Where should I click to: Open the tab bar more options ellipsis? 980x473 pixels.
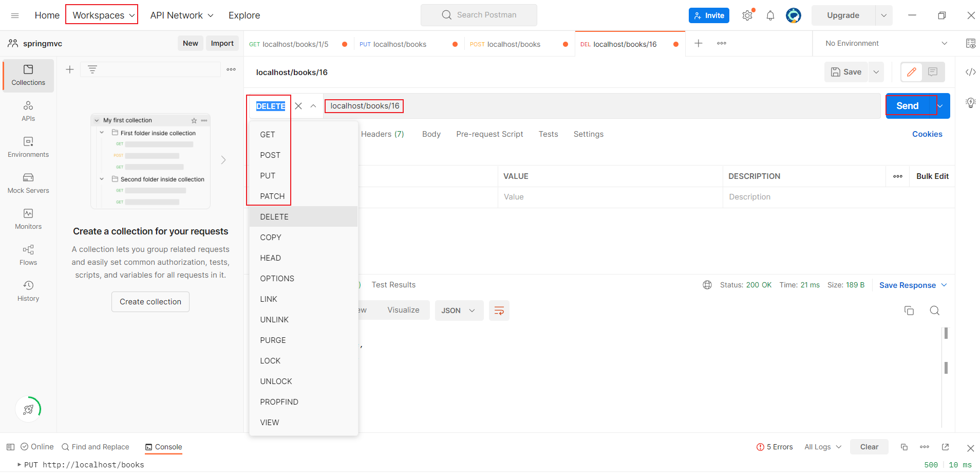click(722, 43)
